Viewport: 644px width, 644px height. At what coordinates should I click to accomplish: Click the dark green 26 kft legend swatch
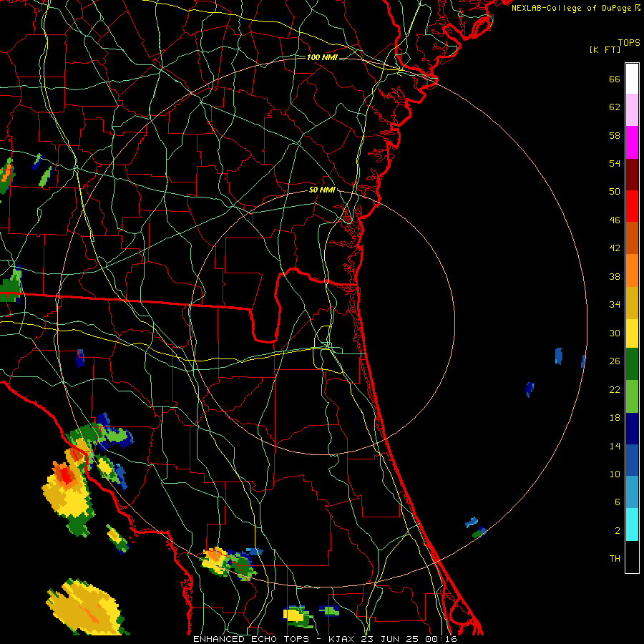pos(632,364)
